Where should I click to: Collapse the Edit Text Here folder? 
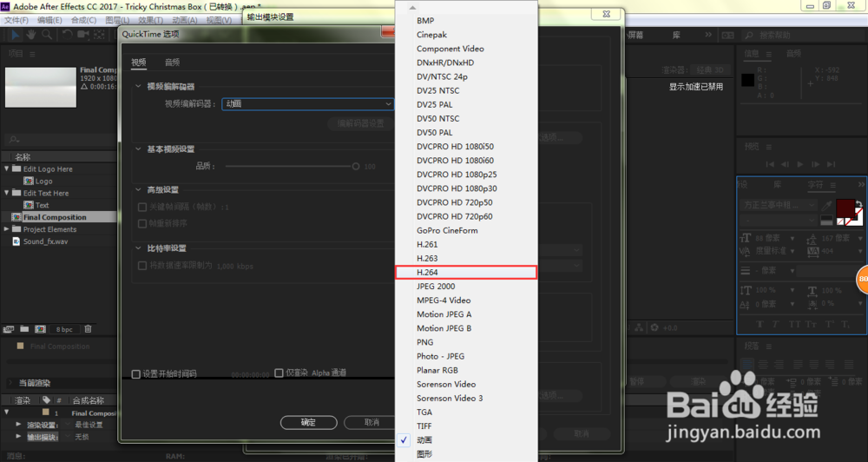pyautogui.click(x=7, y=193)
